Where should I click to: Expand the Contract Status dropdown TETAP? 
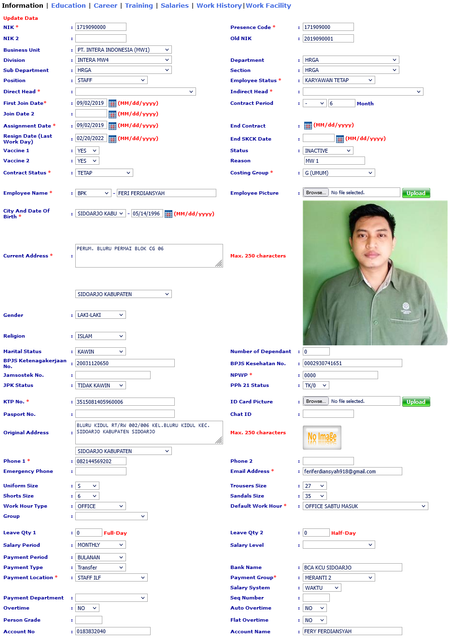tap(104, 173)
